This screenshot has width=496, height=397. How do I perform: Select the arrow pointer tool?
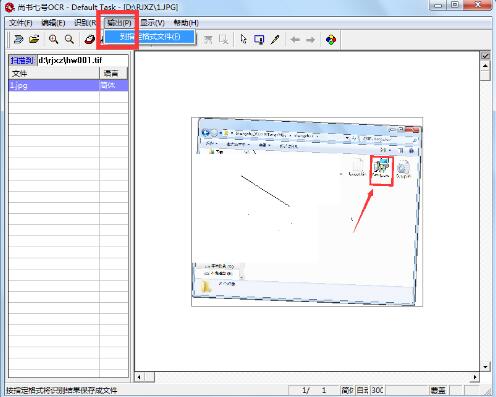[x=244, y=39]
